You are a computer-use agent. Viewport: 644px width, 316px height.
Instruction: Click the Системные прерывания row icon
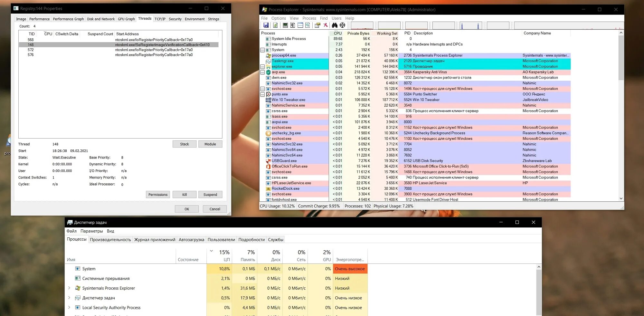(x=78, y=278)
